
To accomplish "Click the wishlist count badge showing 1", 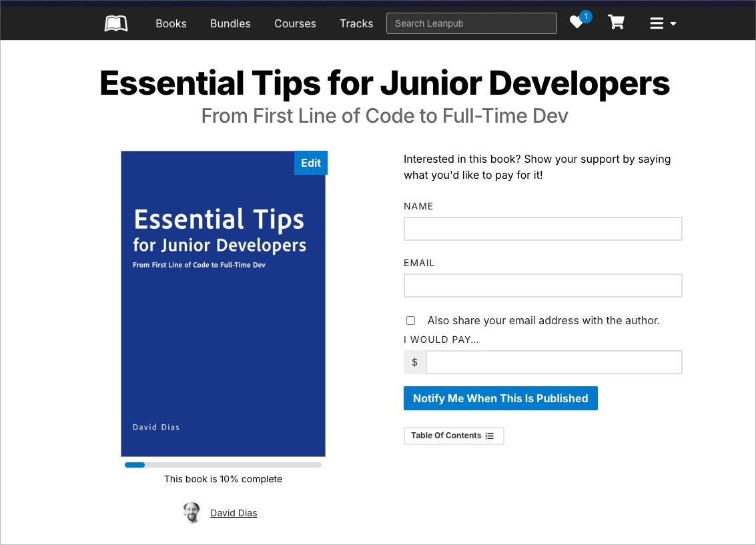I will coord(585,17).
